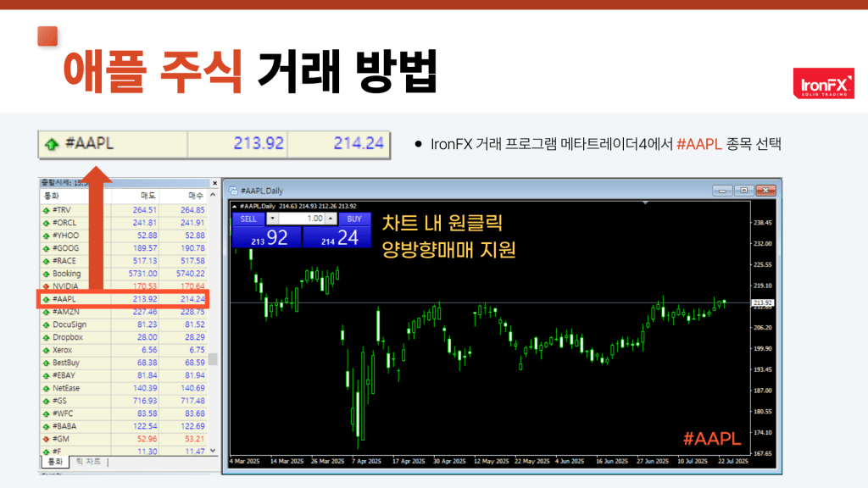Click the arrow icon beside #WFC

tap(46, 413)
